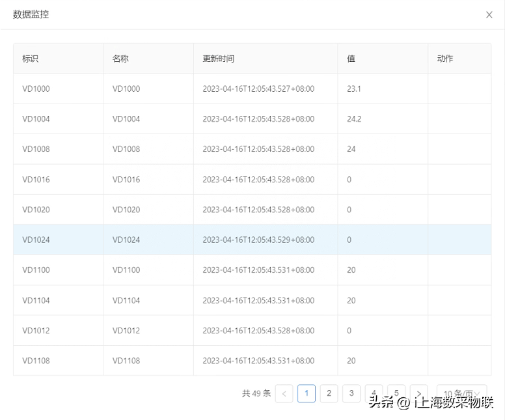Jump to page 2 of results

(329, 393)
